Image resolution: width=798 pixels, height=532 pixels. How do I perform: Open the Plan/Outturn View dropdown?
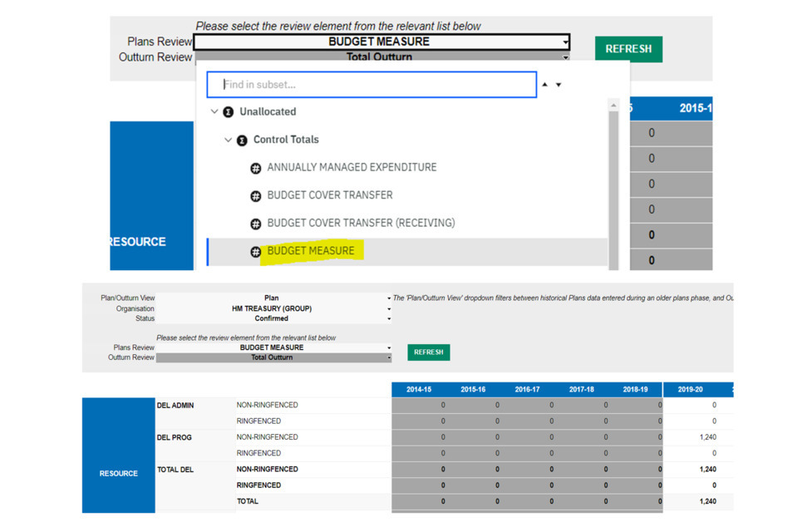(x=388, y=298)
